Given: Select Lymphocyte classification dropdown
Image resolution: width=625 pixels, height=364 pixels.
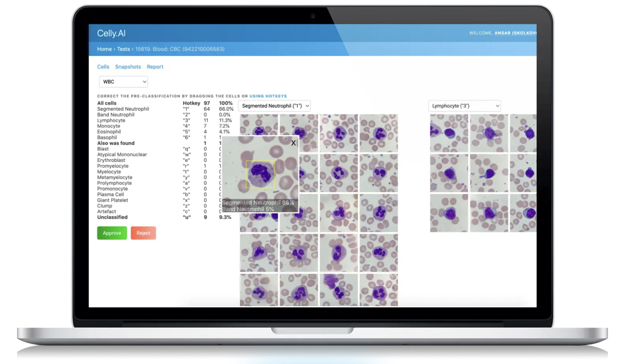Looking at the screenshot, I should click(465, 106).
